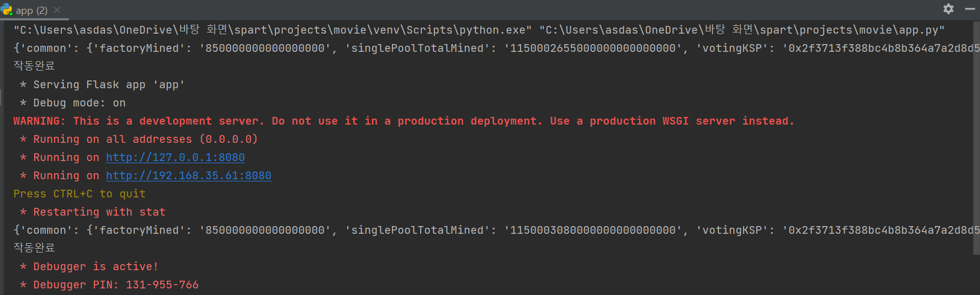980x295 pixels.
Task: Click the second {'common': ...} output line
Action: [493, 230]
